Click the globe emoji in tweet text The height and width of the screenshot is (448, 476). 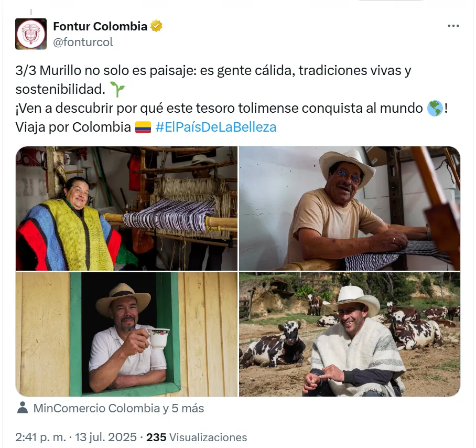click(x=435, y=109)
